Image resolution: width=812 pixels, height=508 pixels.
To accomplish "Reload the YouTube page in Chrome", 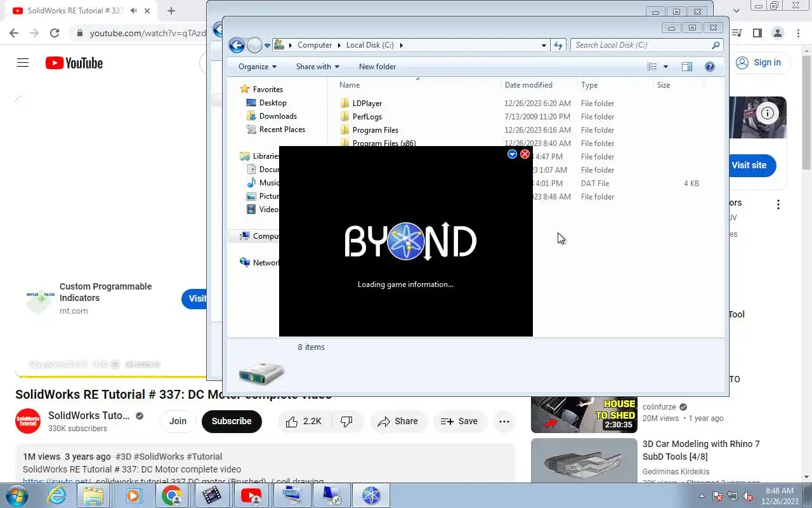I will (x=55, y=33).
